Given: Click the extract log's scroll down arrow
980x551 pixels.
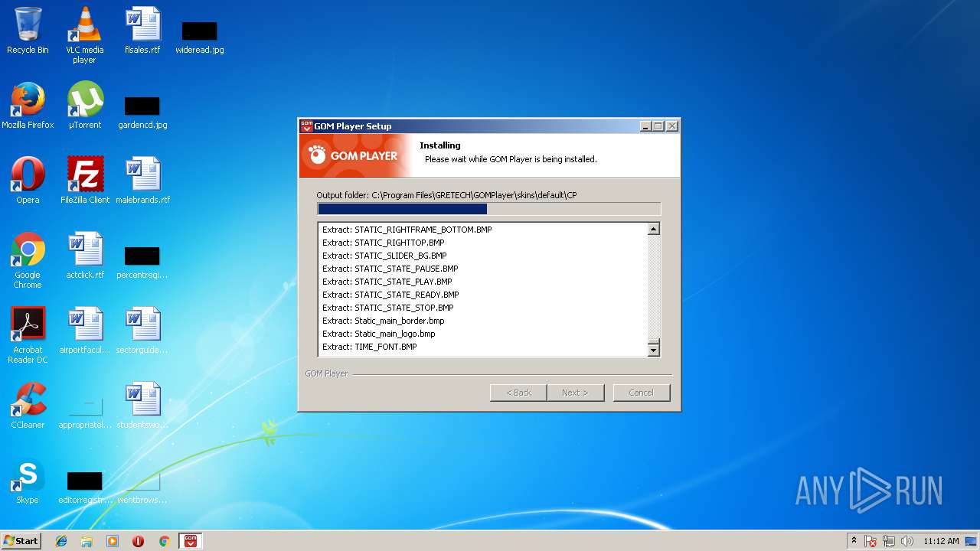Looking at the screenshot, I should click(x=653, y=350).
